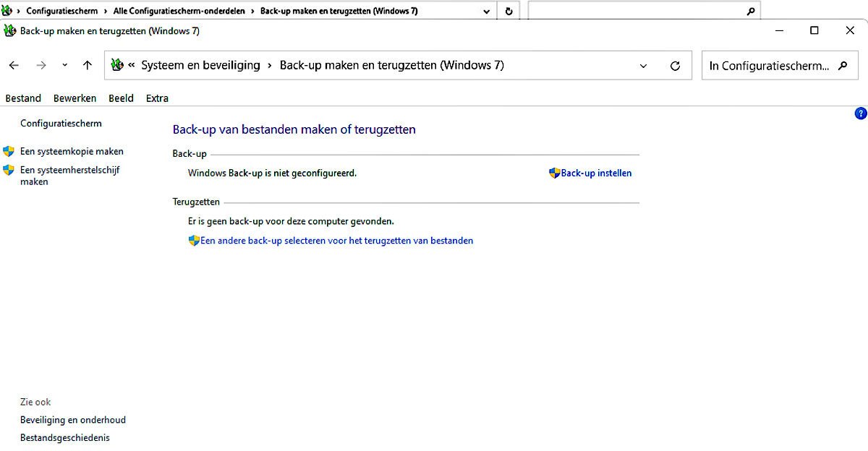Screen dimensions: 868x451
Task: Open Bestandsgeschiedenis link
Action: pos(65,438)
